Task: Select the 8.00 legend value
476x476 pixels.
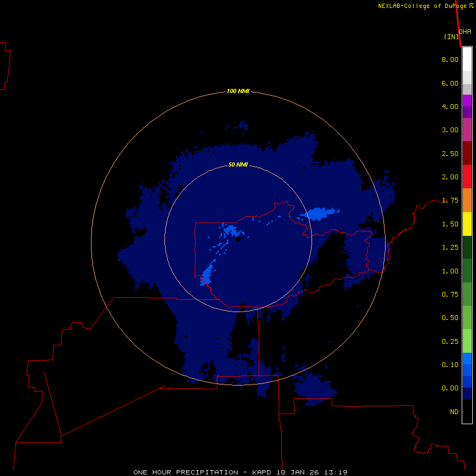Action: 450,59
